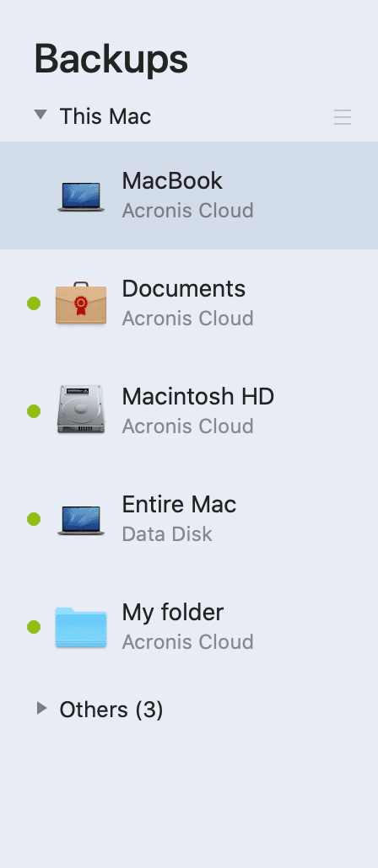The image size is (378, 868).
Task: Click the Macintosh HD drive icon
Action: coord(81,409)
